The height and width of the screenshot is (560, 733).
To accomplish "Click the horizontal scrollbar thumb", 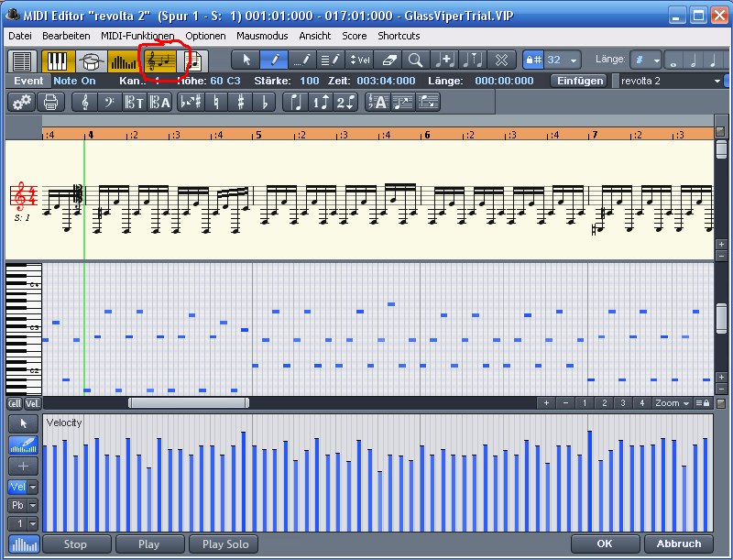I will (x=189, y=402).
